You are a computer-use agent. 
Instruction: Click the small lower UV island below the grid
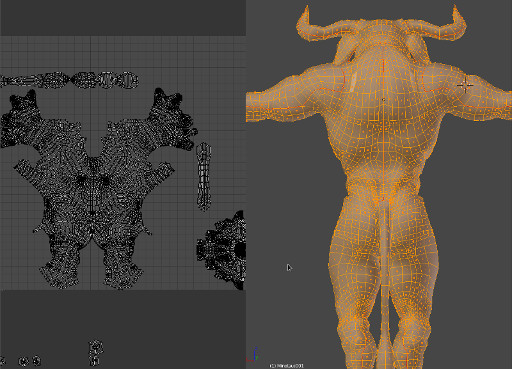pyautogui.click(x=95, y=361)
